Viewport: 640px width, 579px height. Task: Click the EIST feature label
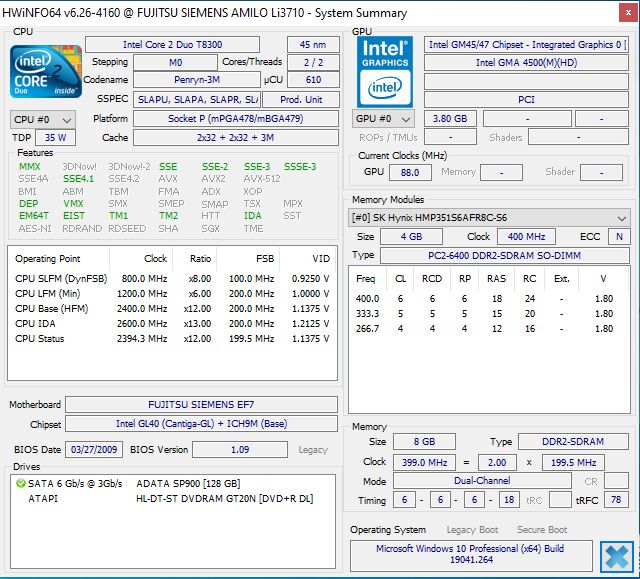click(73, 215)
